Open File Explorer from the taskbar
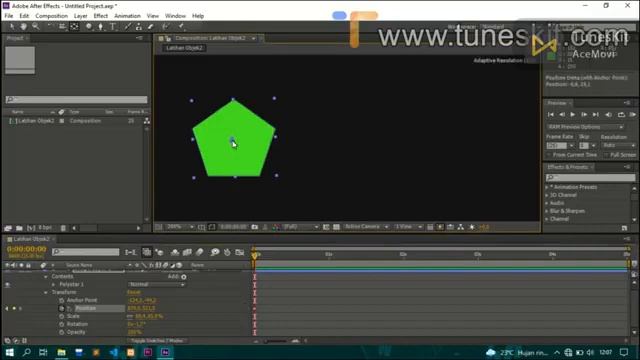Screen dimensions: 640x360 61,352
